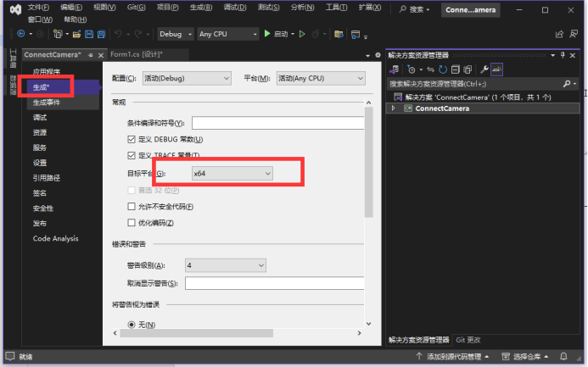Toggle Preview Selected Items icon
This screenshot has width=588, height=367.
click(496, 70)
